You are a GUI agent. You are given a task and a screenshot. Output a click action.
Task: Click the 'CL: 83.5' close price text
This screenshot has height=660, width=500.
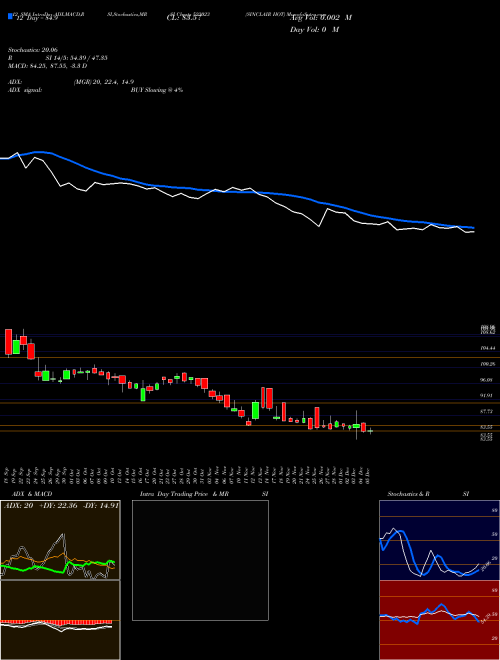pos(182,18)
